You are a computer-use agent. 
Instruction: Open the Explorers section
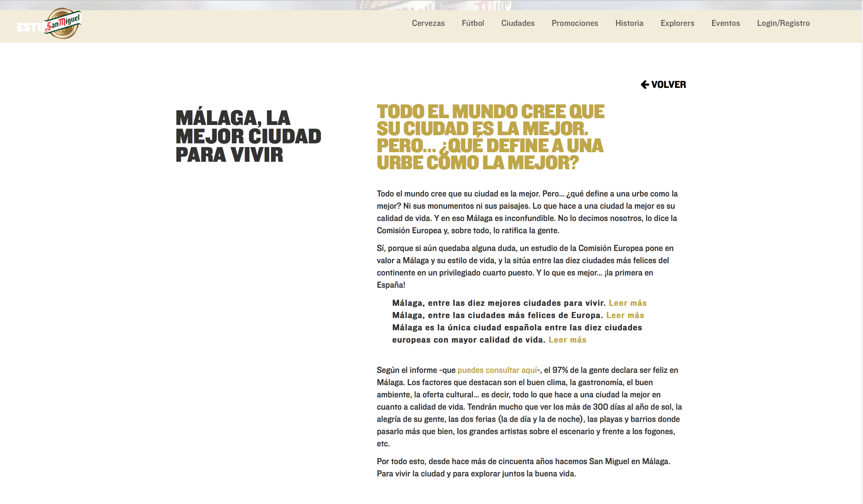tap(677, 23)
